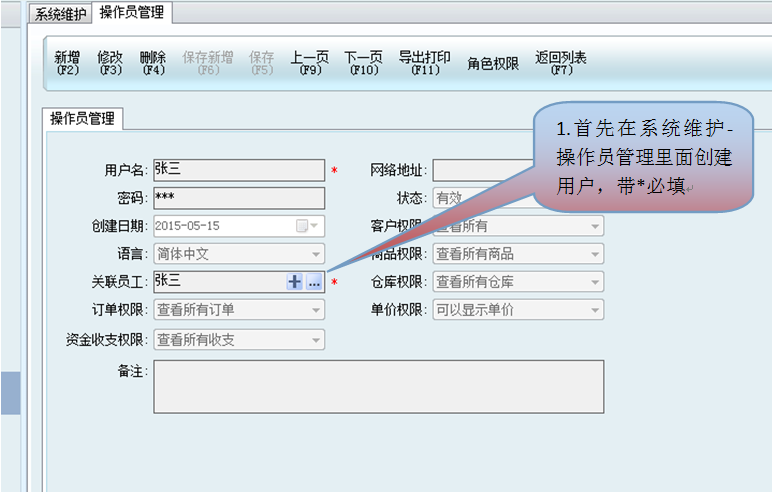This screenshot has height=494, width=772.
Task: Expand the 语言 dropdown
Action: [x=315, y=254]
